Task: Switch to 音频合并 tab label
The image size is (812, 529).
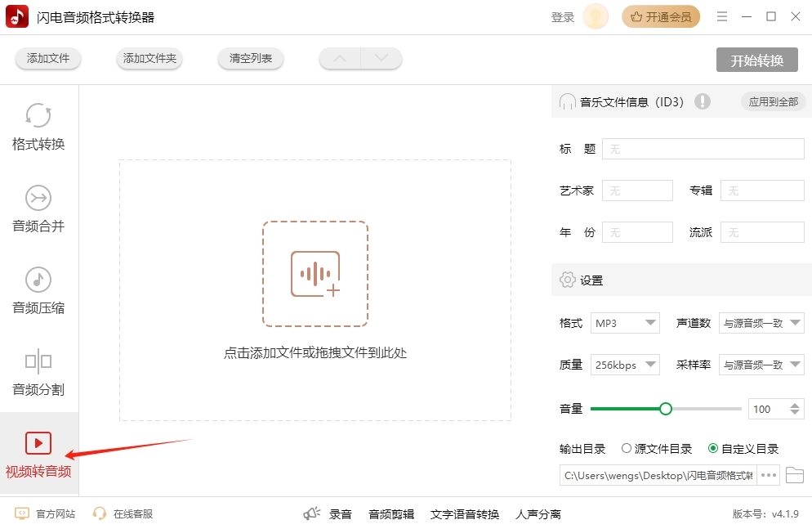Action: pos(38,226)
